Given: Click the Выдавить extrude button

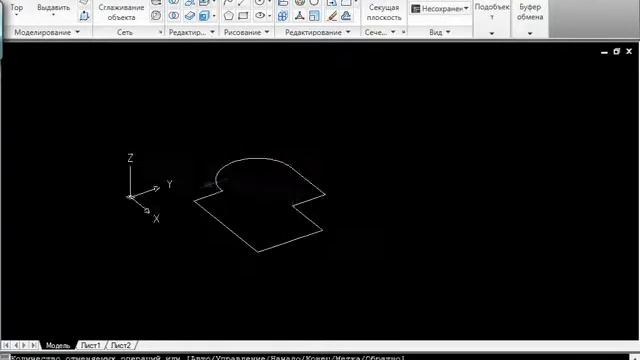Looking at the screenshot, I should click(53, 7).
